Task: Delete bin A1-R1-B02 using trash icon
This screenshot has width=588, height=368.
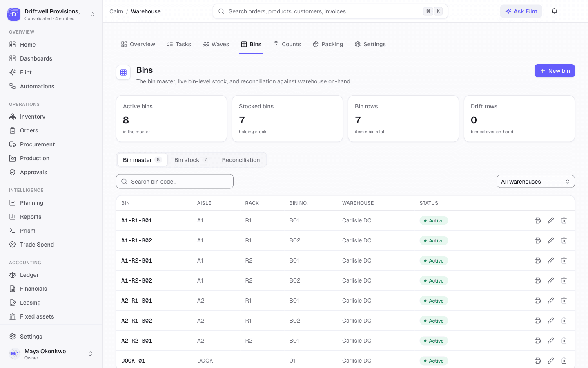Action: 564,240
